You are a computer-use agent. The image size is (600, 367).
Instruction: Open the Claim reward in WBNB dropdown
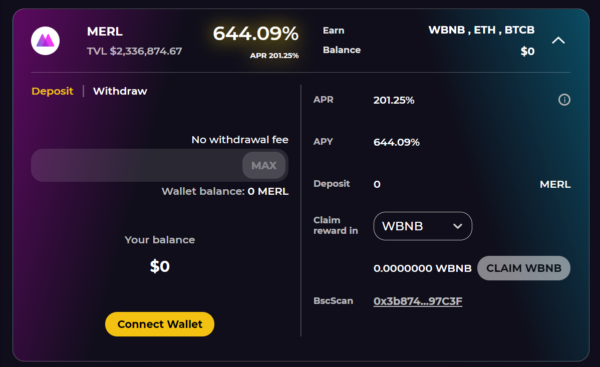click(422, 226)
